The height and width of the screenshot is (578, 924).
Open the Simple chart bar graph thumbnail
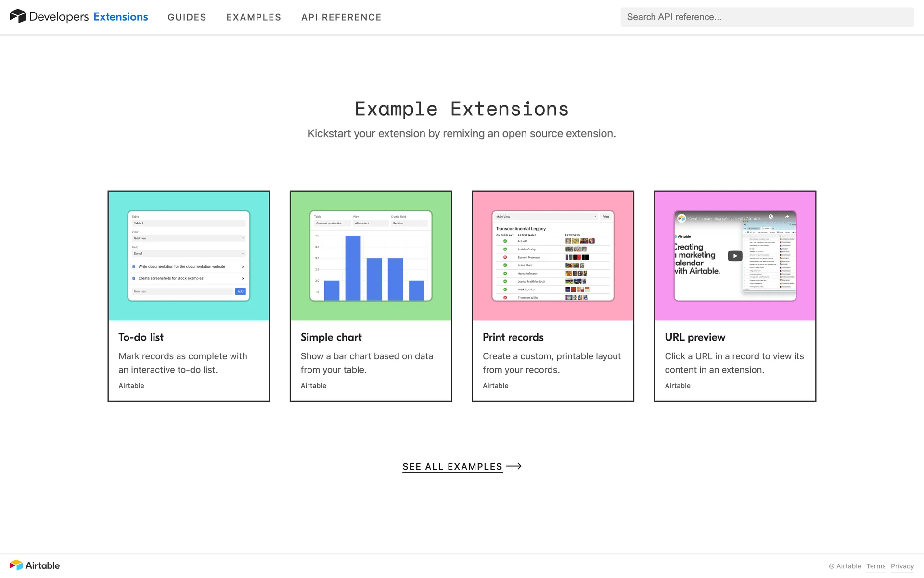tap(371, 256)
